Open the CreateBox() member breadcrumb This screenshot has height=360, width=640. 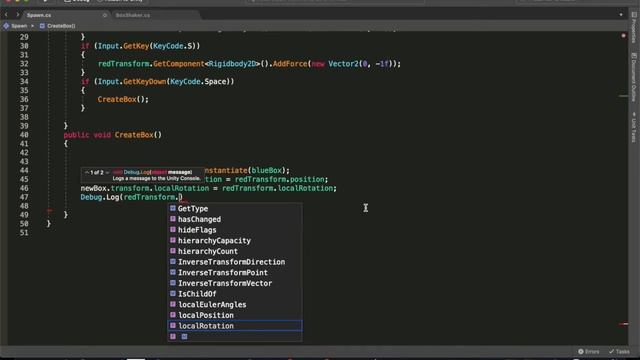57,26
